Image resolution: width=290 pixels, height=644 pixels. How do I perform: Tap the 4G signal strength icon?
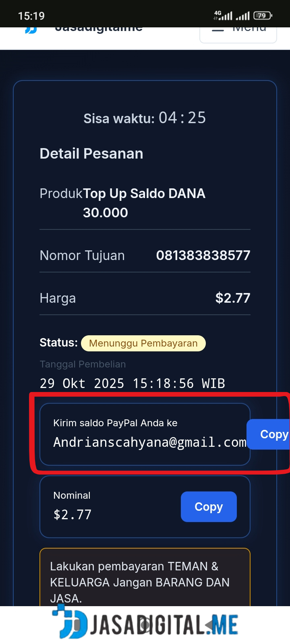coord(223,16)
